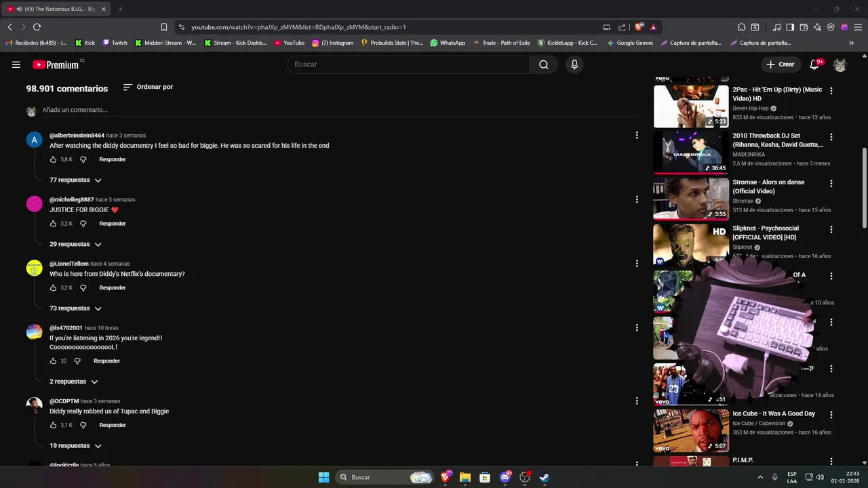Open the options menu for @michelleg8887 comment

click(x=636, y=199)
